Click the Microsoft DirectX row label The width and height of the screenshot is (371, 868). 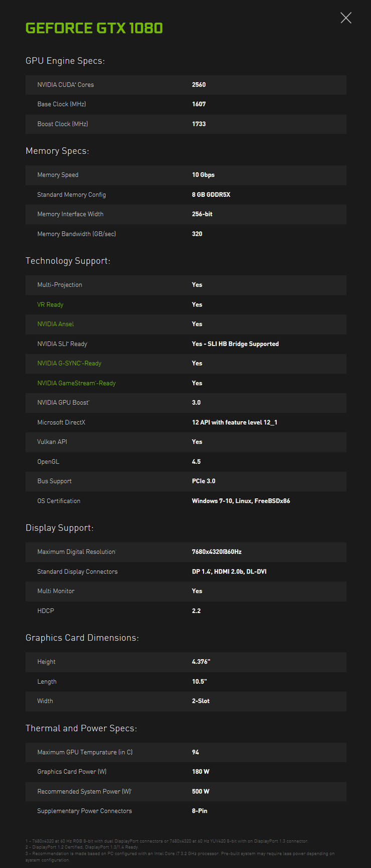point(61,422)
